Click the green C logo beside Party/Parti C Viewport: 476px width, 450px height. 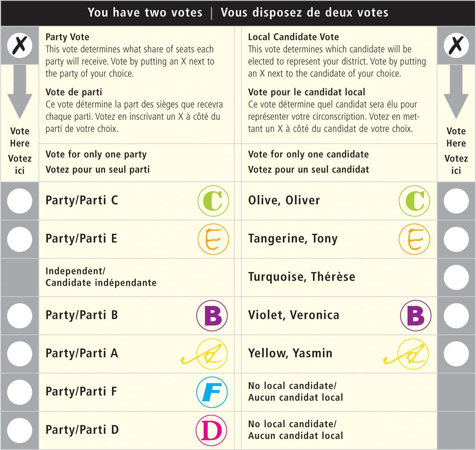pyautogui.click(x=213, y=201)
